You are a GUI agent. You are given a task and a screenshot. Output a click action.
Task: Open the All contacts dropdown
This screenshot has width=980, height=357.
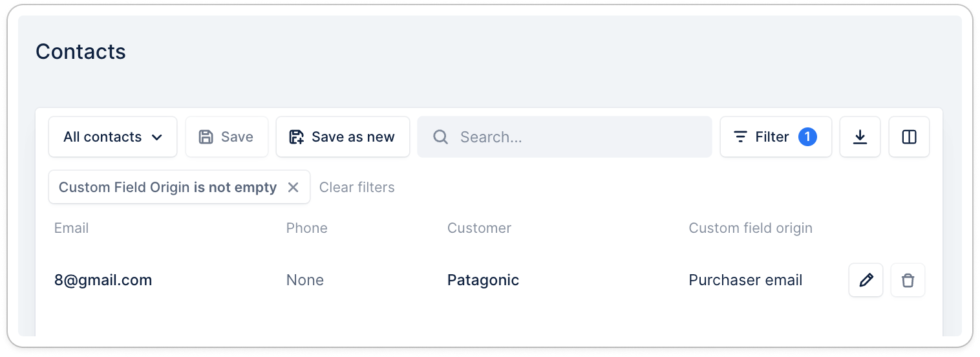tap(112, 137)
